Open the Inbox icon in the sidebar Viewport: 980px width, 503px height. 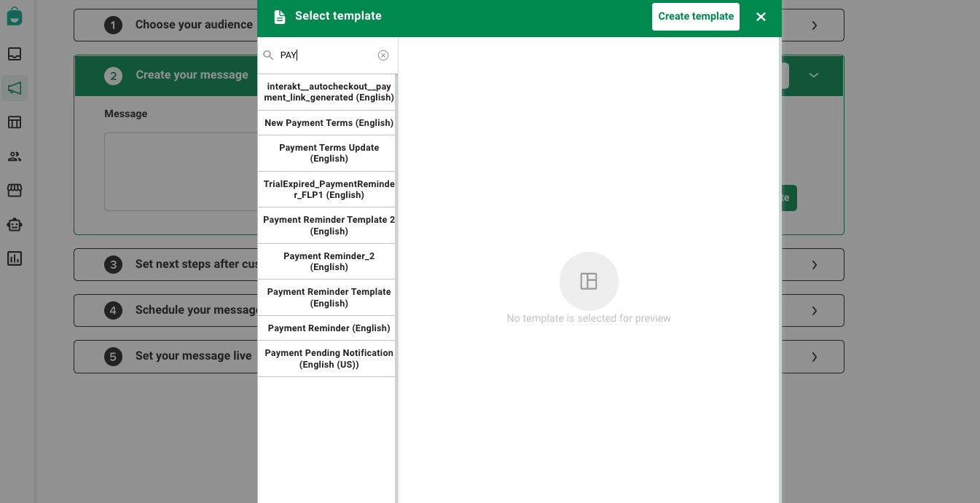click(x=15, y=54)
